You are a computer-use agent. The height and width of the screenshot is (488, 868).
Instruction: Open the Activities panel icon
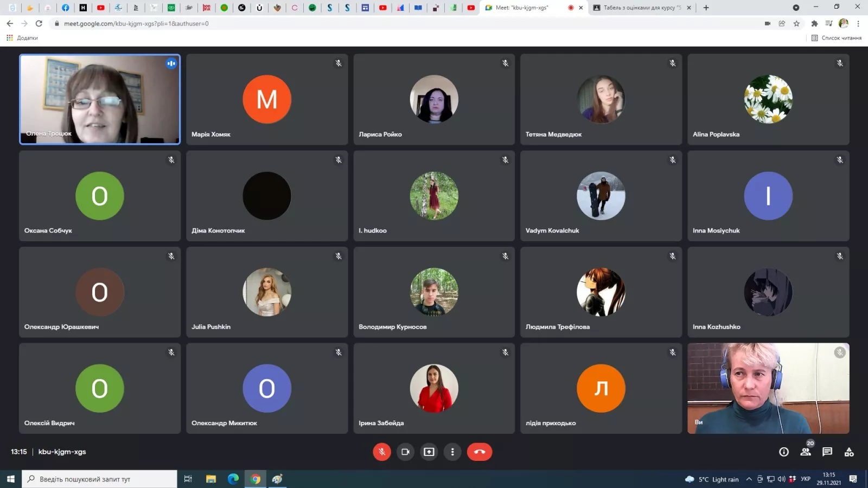point(849,452)
